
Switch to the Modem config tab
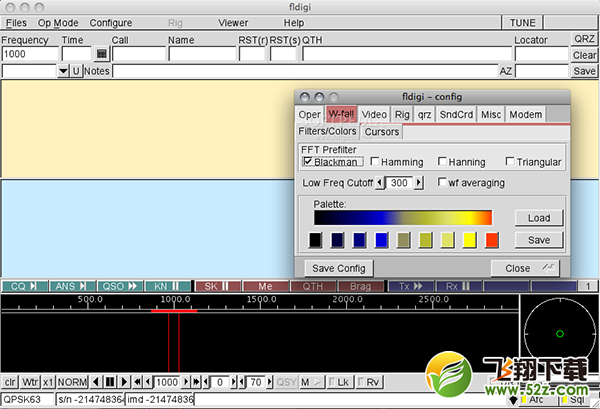pyautogui.click(x=525, y=114)
